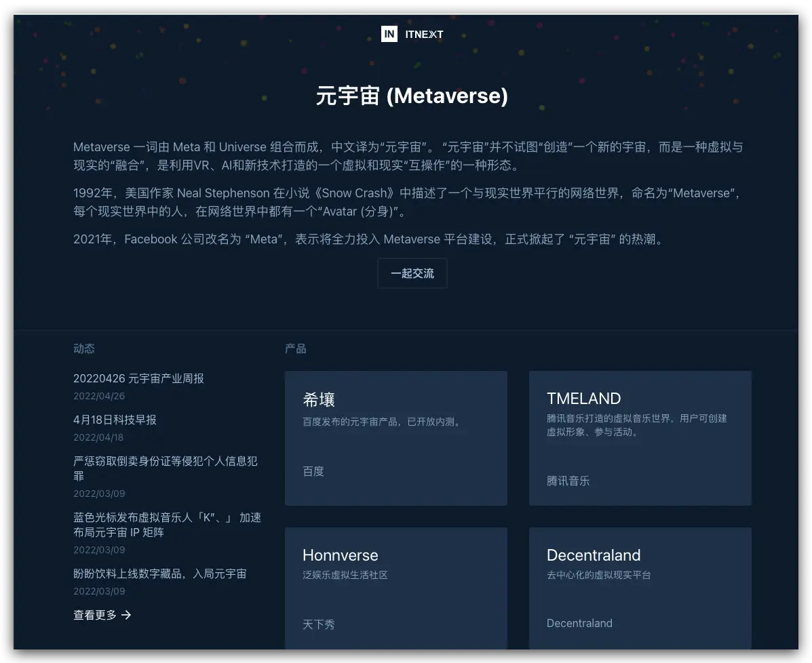The image size is (812, 663).
Task: Click the 天下秀 company label
Action: pos(318,625)
